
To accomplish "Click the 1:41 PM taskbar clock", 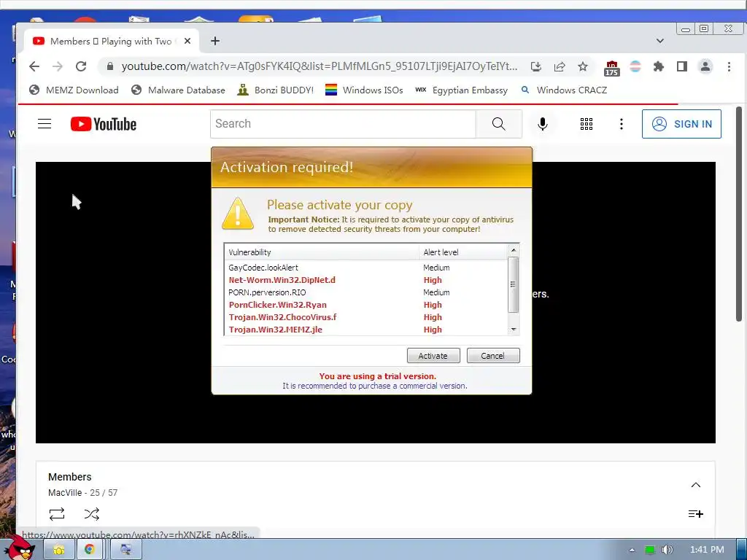I will (706, 550).
